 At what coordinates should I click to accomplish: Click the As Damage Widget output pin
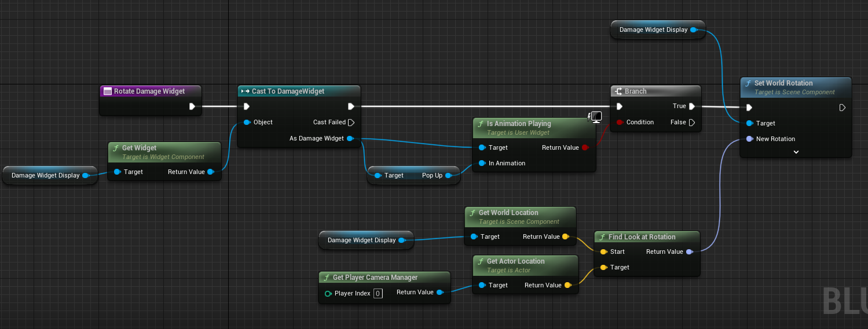(x=350, y=138)
